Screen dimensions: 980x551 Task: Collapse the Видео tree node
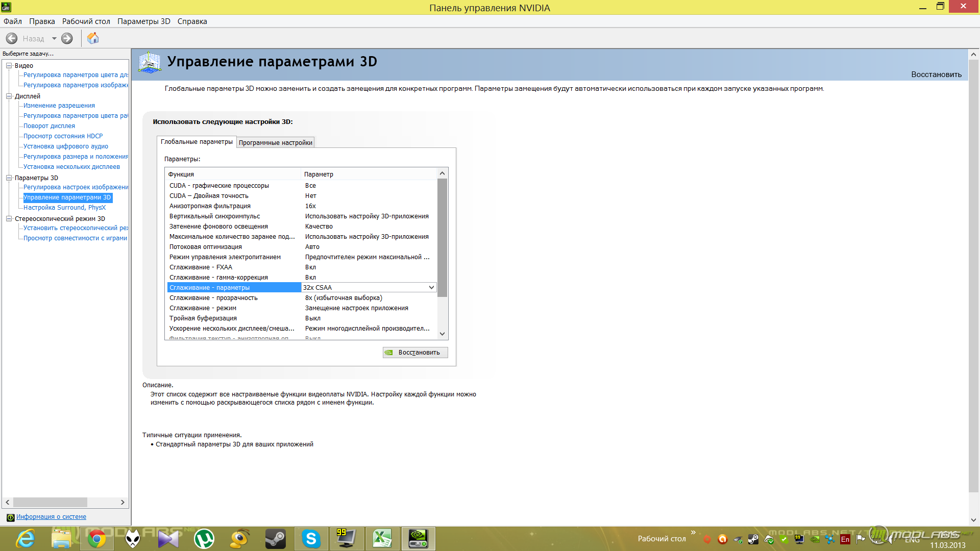pyautogui.click(x=9, y=65)
